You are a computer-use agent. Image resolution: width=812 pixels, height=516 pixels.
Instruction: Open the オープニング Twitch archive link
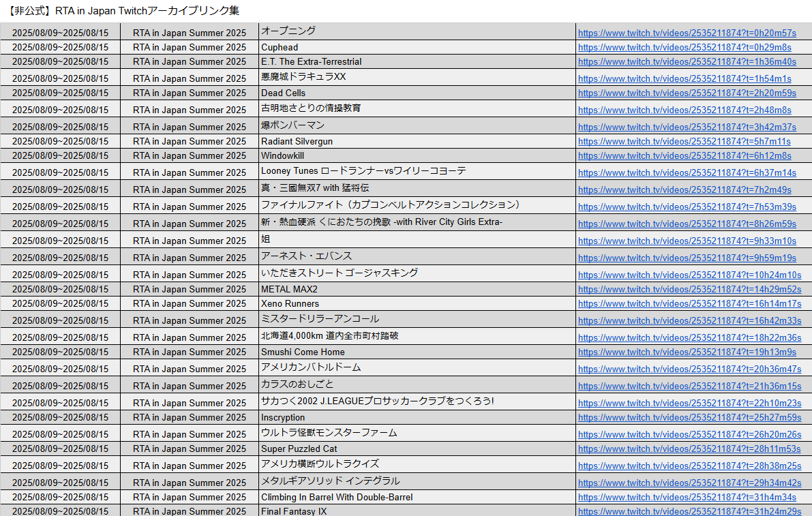point(687,33)
